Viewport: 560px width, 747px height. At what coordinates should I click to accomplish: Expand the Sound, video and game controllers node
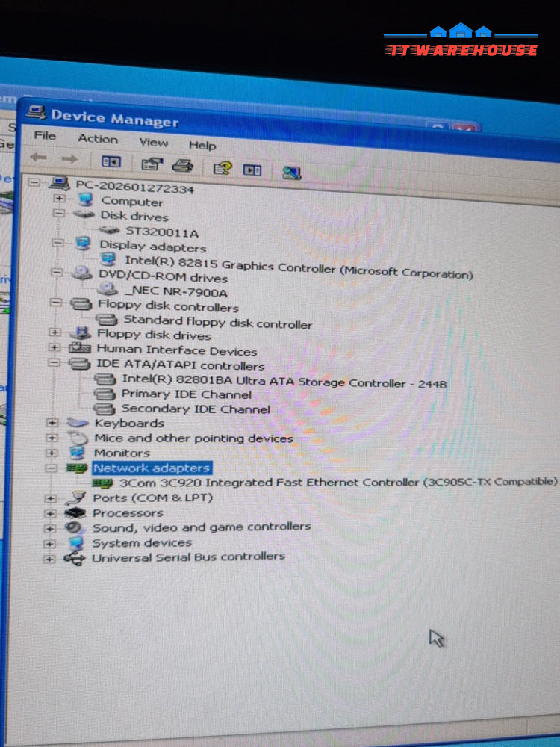click(49, 529)
